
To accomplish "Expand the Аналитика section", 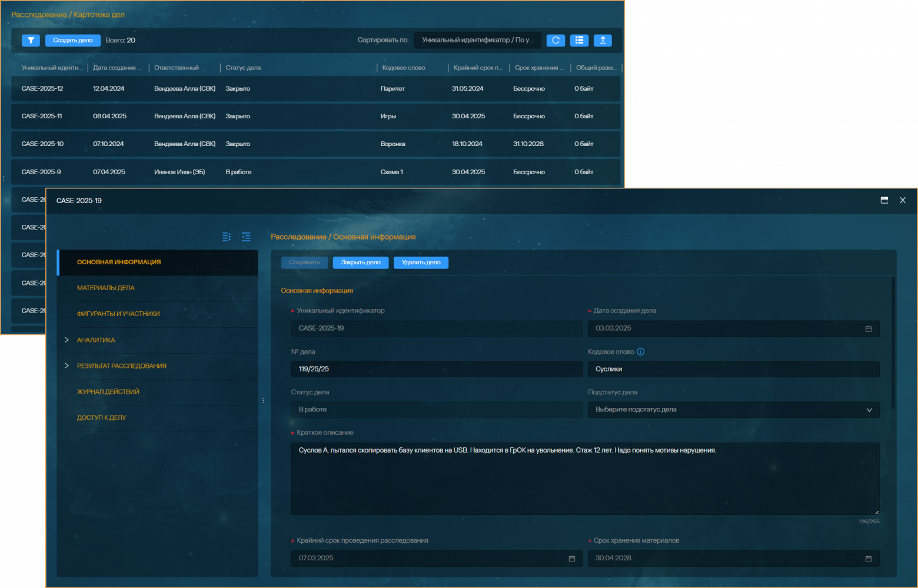I will tap(66, 340).
